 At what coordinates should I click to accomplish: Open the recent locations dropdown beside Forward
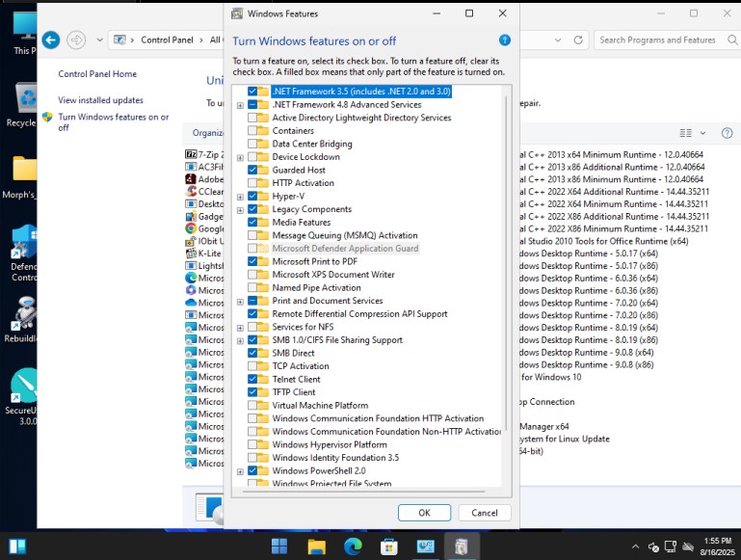click(99, 40)
